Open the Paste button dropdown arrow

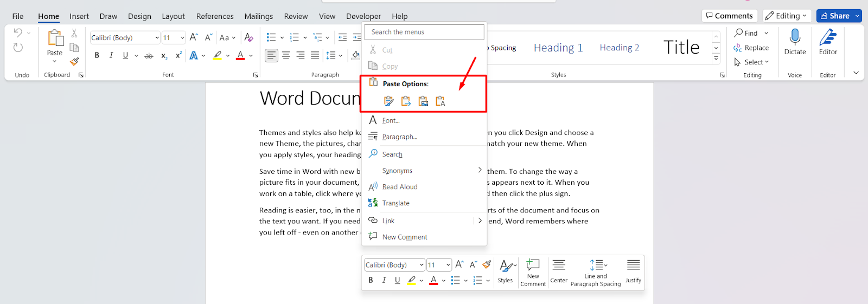[54, 61]
